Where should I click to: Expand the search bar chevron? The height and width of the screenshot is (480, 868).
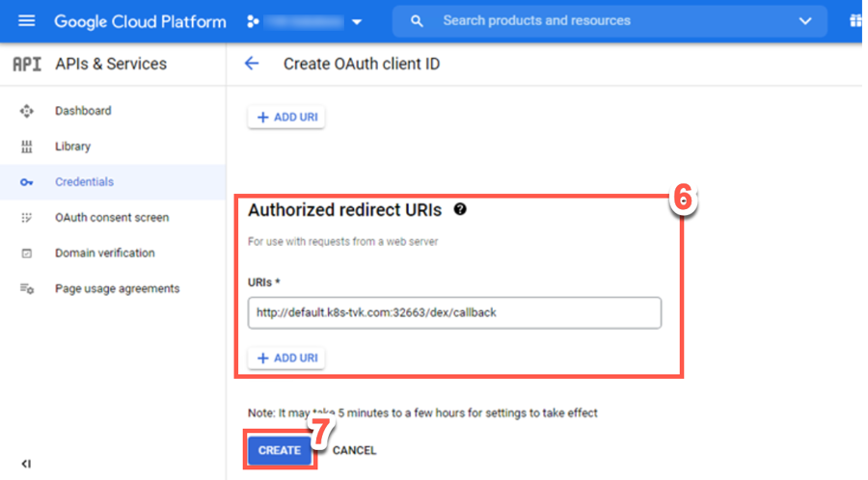[805, 20]
